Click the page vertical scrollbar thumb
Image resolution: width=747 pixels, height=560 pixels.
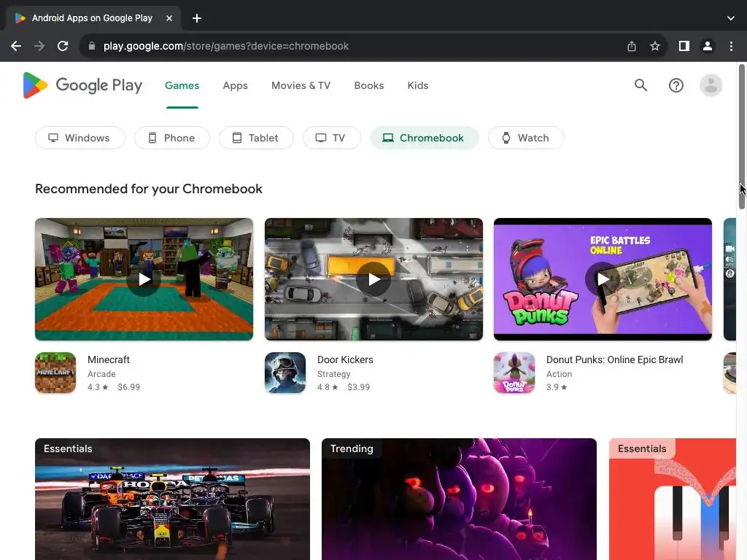[742, 136]
